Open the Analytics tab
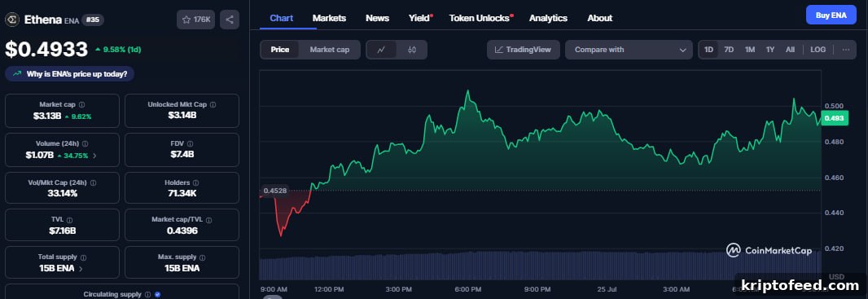Viewport: 868px width, 299px height. [548, 18]
